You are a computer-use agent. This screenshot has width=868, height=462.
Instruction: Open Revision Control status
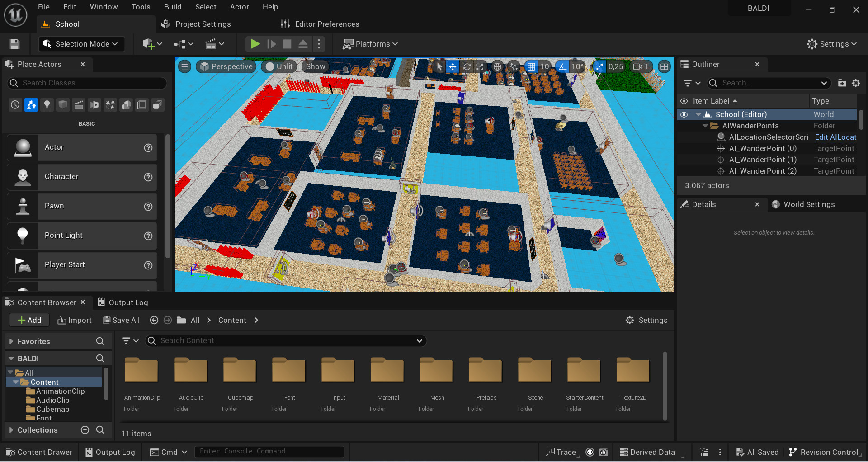(x=824, y=452)
